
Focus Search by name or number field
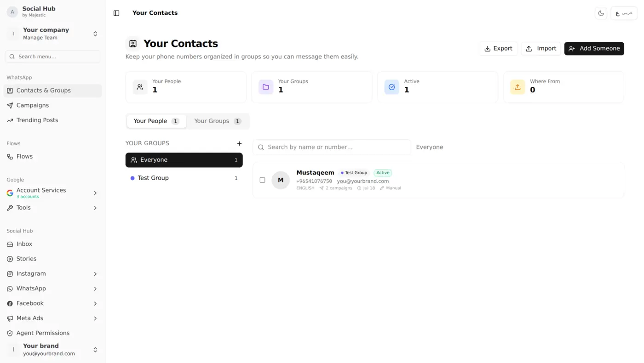332,147
